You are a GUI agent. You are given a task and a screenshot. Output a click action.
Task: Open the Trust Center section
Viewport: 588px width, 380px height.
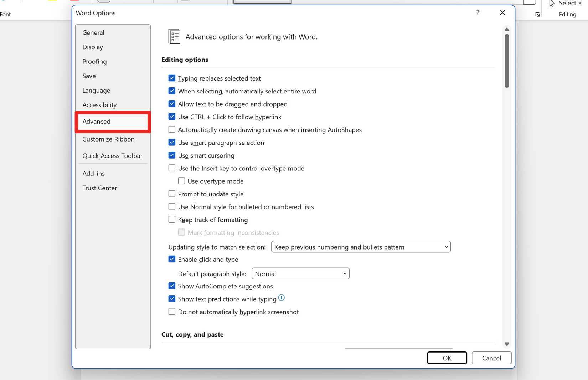pos(100,188)
